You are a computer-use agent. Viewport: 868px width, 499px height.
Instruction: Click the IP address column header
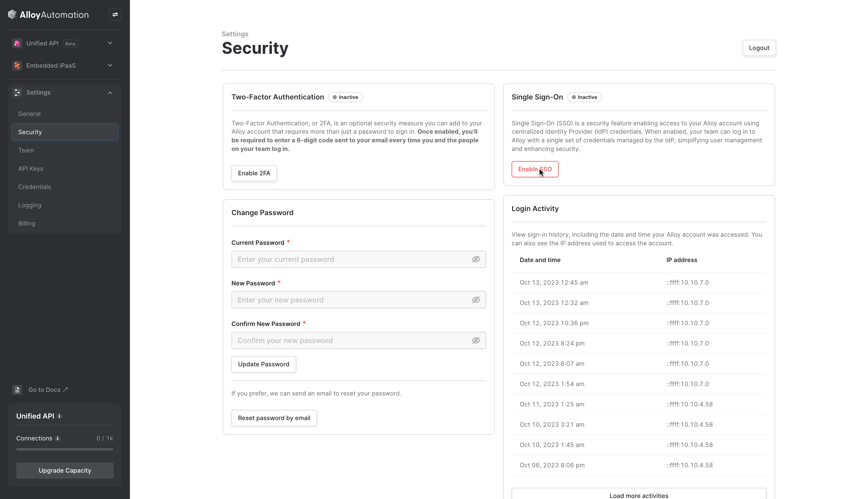click(x=681, y=260)
